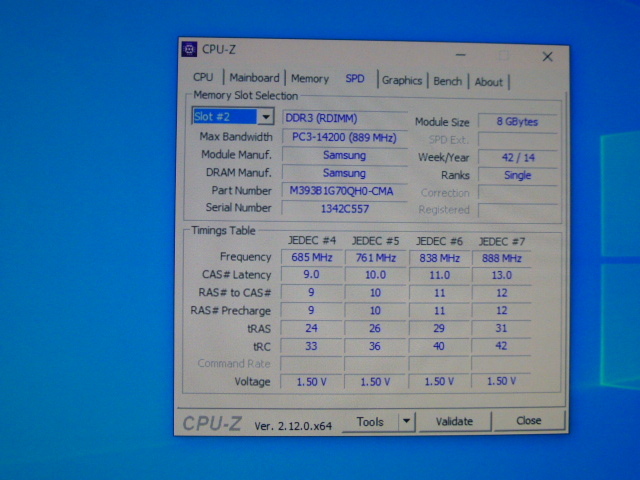Expand the Slot #2 memory slot dropdown
640x480 pixels.
(x=266, y=117)
